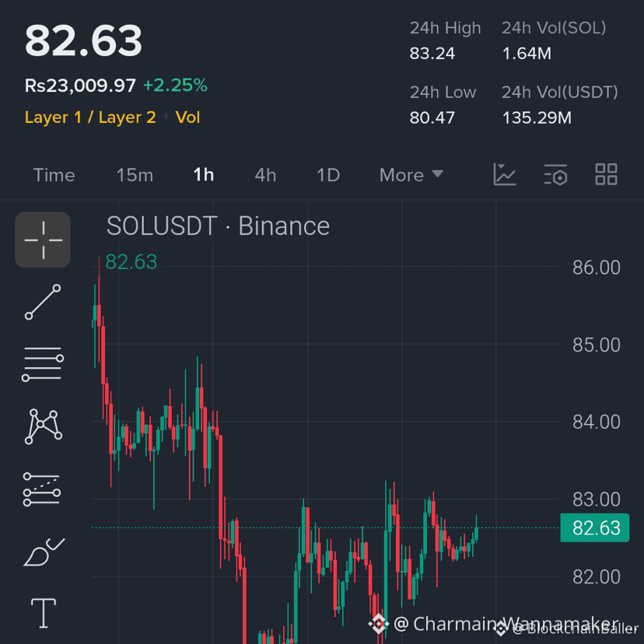Screen dimensions: 644x644
Task: Click the SOLUSDT · Binance chart title
Action: pos(218,226)
